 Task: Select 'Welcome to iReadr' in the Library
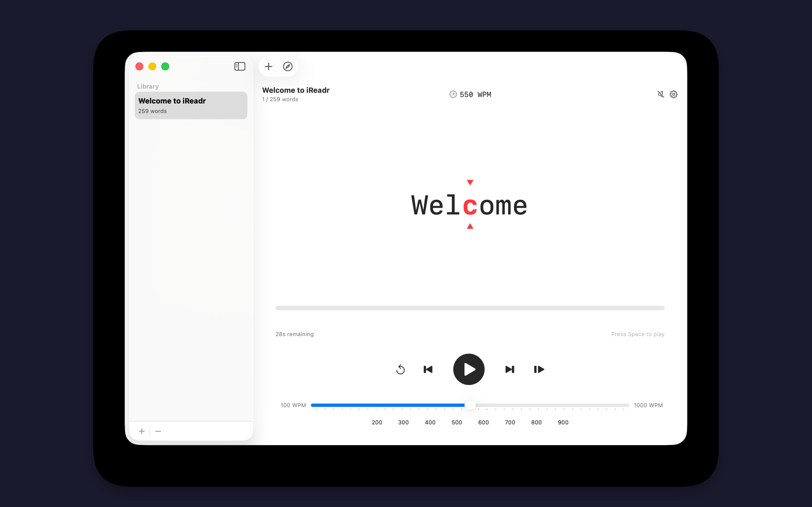(x=191, y=105)
